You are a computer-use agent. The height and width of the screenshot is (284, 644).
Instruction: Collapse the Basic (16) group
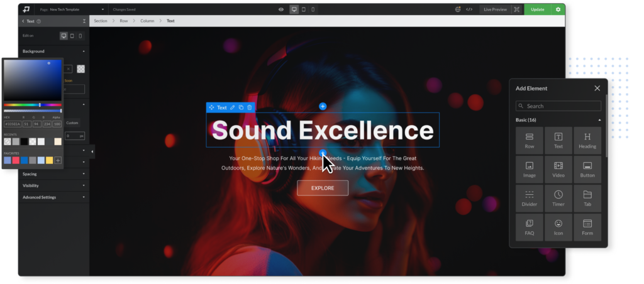558,120
